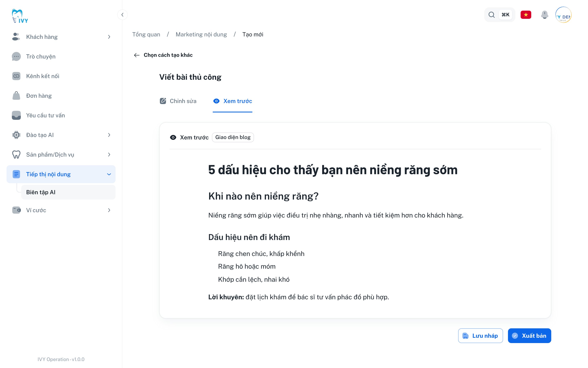The width and height of the screenshot is (588, 368).
Task: Go to Tổng quan breadcrumb
Action: click(x=146, y=34)
